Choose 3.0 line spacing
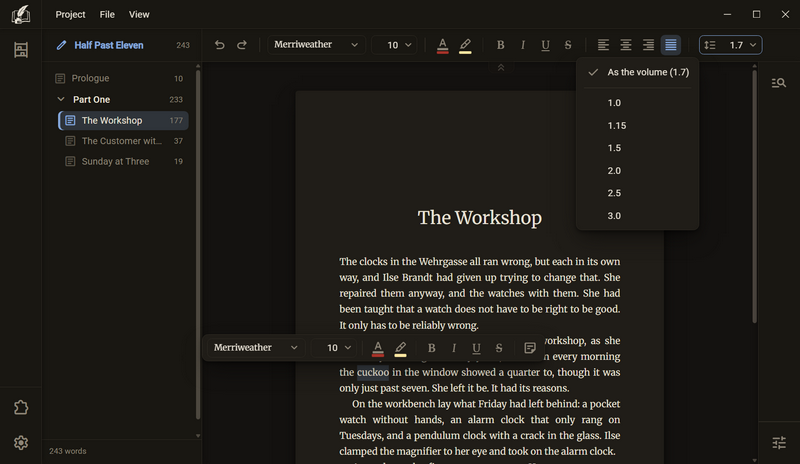This screenshot has width=800, height=464. pos(638,215)
